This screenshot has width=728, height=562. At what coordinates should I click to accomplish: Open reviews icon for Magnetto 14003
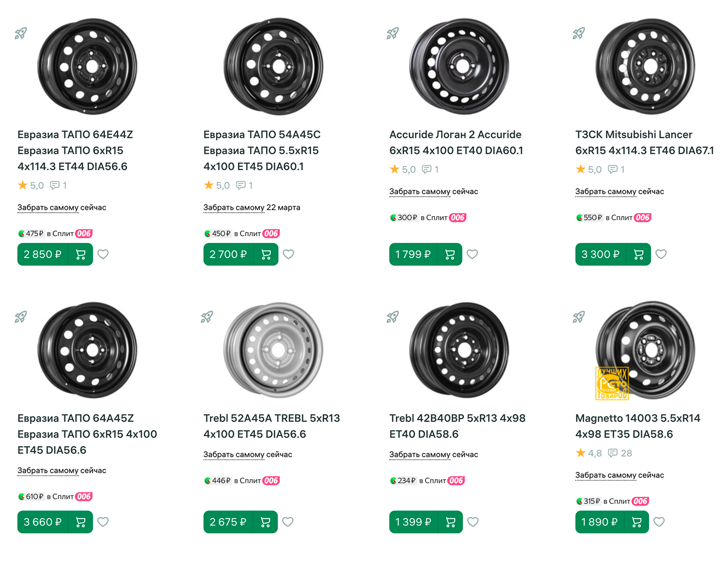pyautogui.click(x=613, y=453)
